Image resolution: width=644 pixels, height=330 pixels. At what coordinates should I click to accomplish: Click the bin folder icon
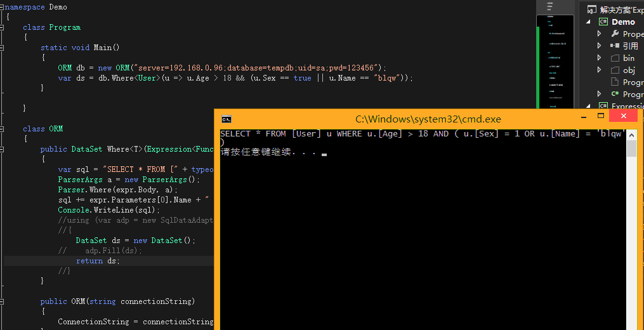coord(615,58)
